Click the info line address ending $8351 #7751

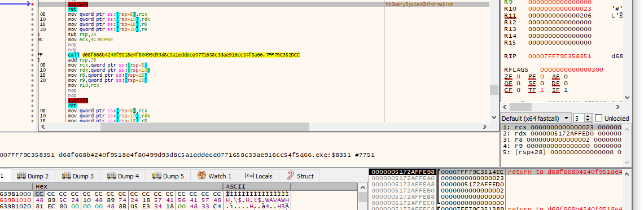187,155
